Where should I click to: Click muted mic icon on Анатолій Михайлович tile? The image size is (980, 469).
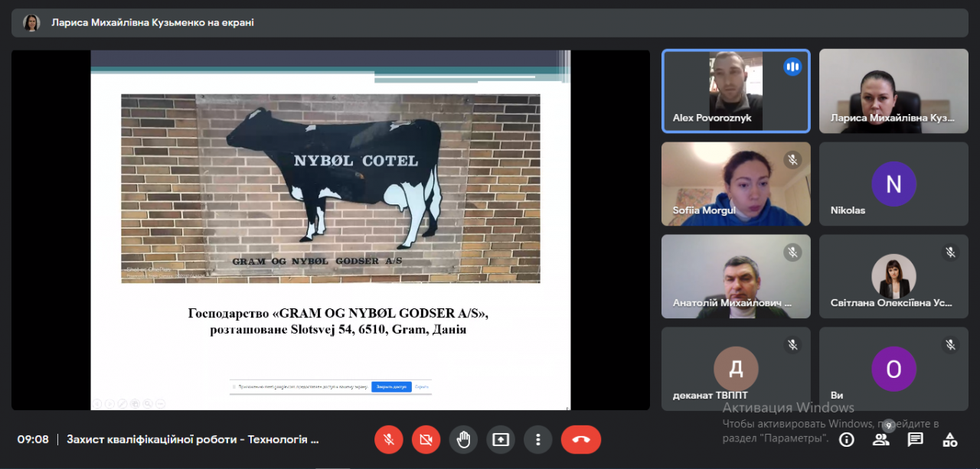(792, 252)
